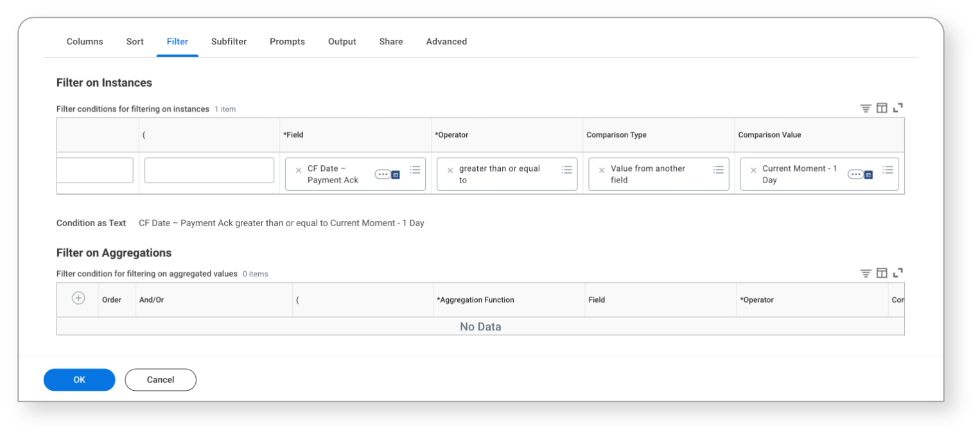The height and width of the screenshot is (437, 980).
Task: Click the 'Value from another field' text
Action: (648, 174)
